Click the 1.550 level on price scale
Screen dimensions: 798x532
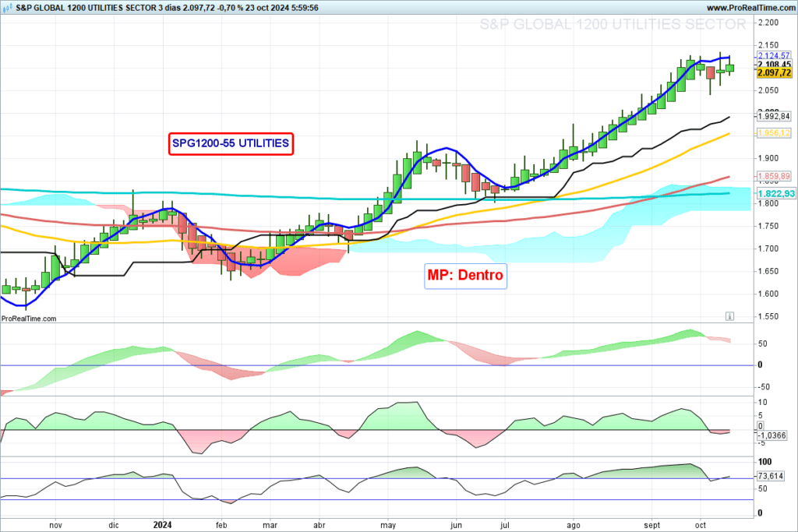click(x=768, y=316)
